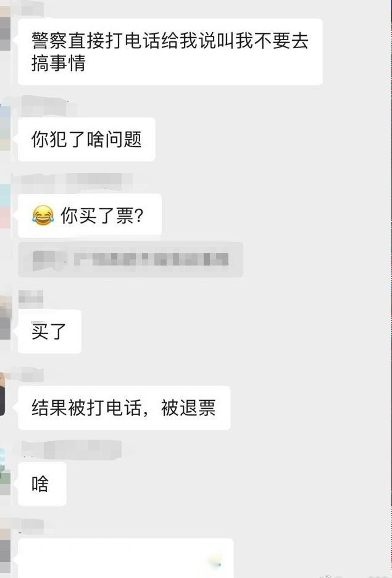Image resolution: width=392 pixels, height=578 pixels.
Task: Tap the laughing-crying emoji in the message
Action: (43, 216)
